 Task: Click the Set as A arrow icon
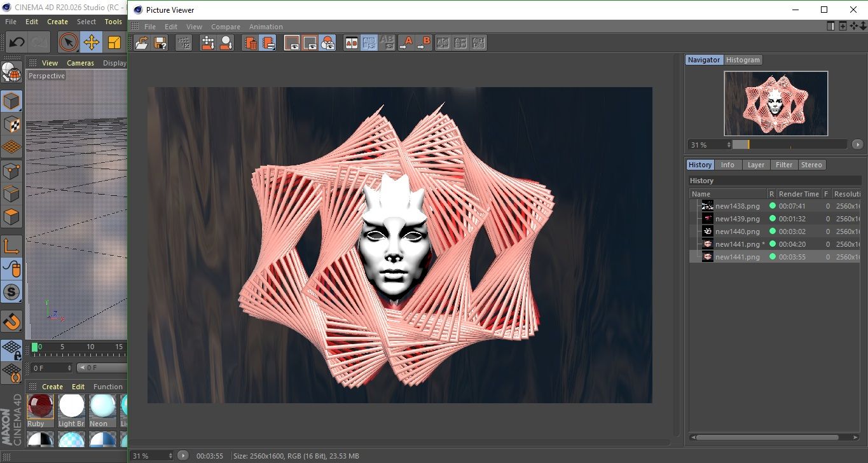coord(406,43)
